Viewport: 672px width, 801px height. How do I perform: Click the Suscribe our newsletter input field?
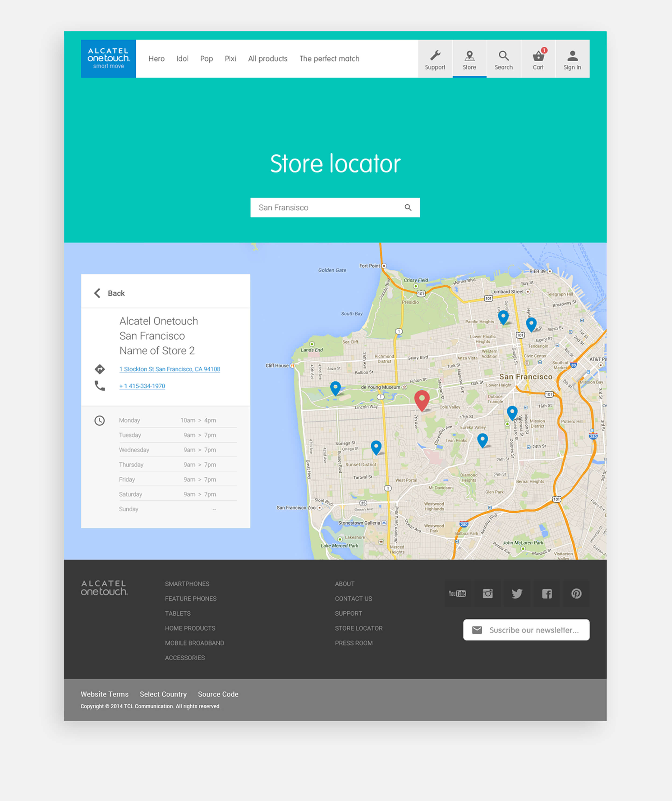(526, 630)
